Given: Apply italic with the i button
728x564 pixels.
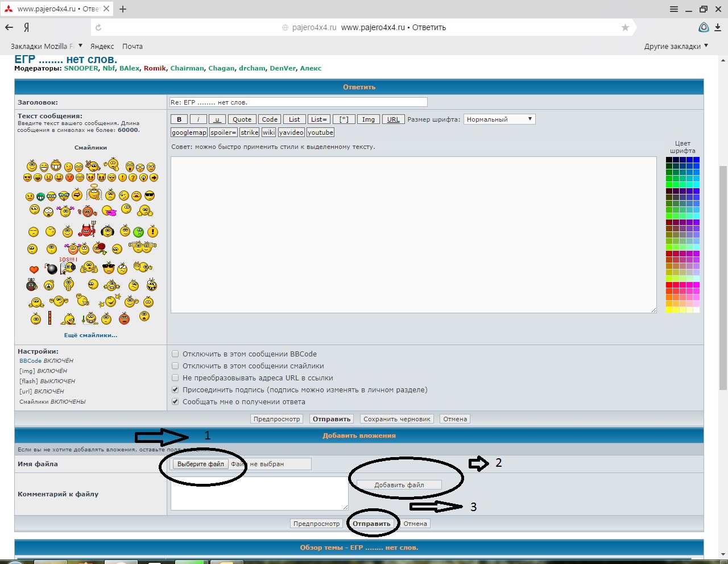Looking at the screenshot, I should click(x=198, y=119).
